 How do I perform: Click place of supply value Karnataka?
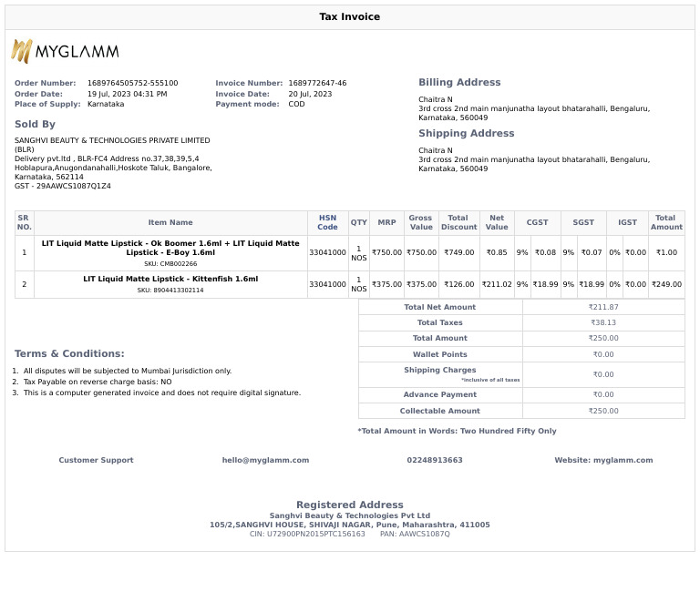coord(106,104)
